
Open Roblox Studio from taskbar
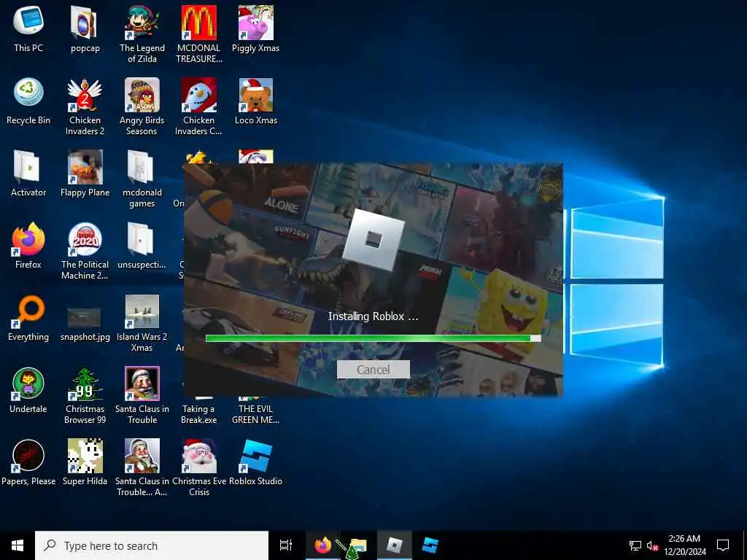430,545
